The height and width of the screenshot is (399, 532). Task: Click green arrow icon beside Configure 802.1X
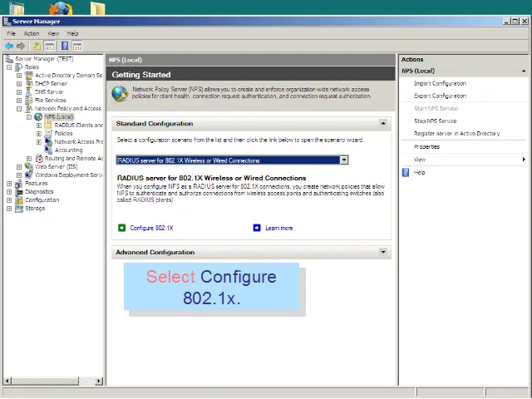[x=122, y=228]
